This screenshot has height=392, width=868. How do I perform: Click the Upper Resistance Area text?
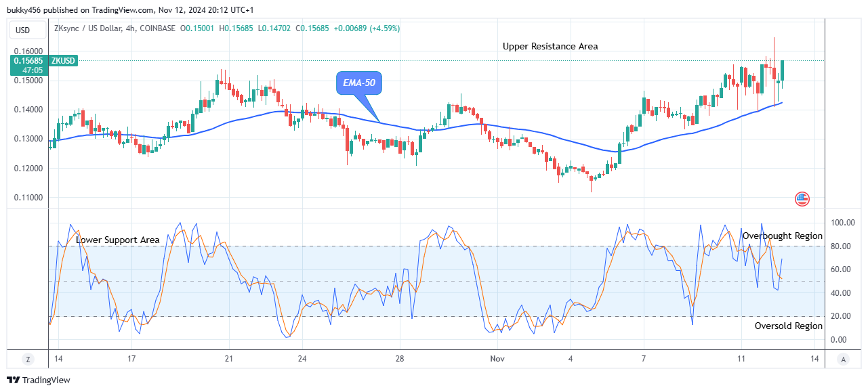coord(550,46)
